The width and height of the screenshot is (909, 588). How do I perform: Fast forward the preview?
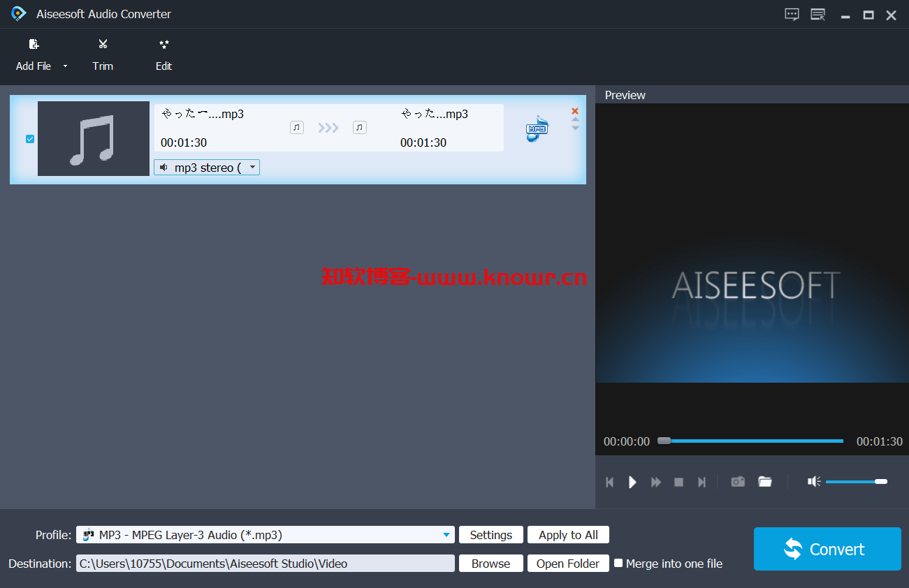(x=656, y=482)
